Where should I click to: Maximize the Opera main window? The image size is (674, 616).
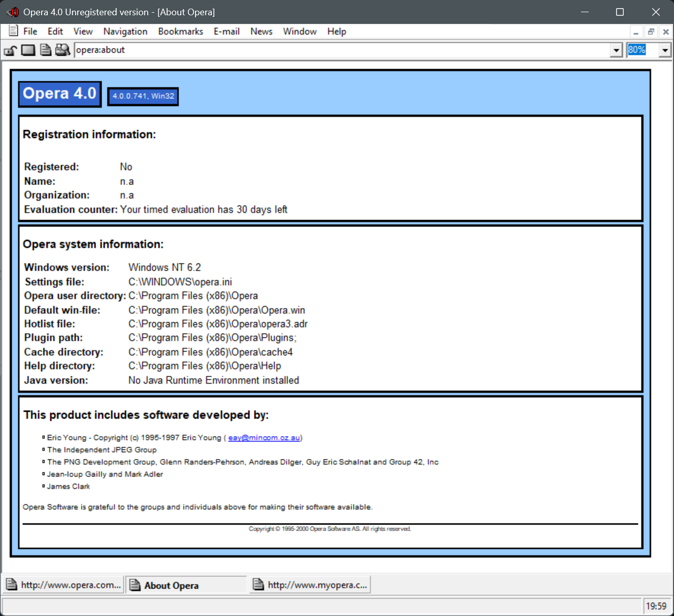pos(620,12)
